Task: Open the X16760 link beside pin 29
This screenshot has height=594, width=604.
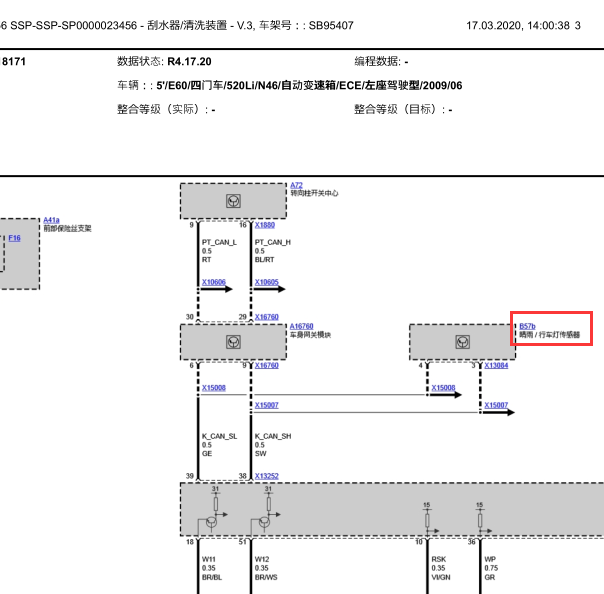Action: [267, 317]
